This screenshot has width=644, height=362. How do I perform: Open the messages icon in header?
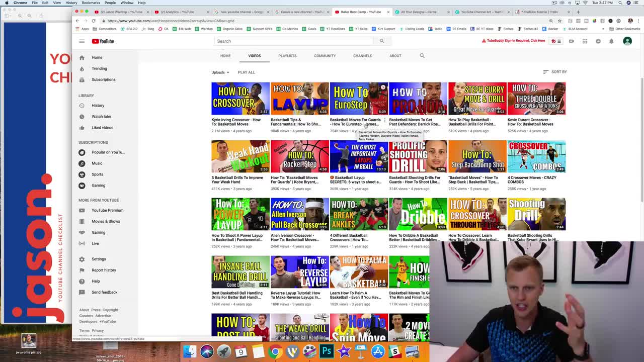[598, 41]
